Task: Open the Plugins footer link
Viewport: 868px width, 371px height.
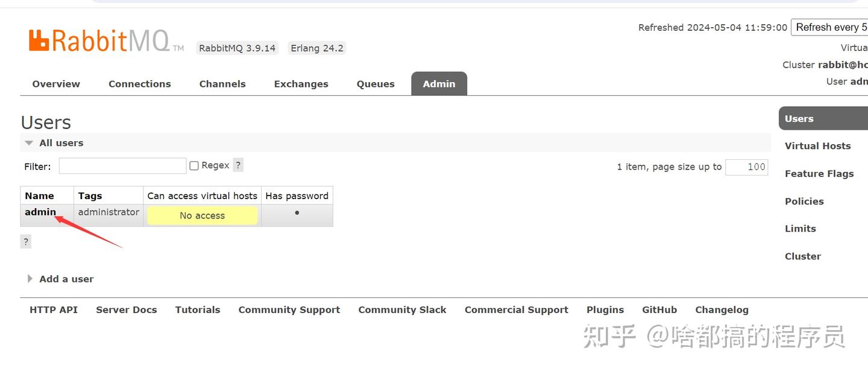Action: coord(605,309)
